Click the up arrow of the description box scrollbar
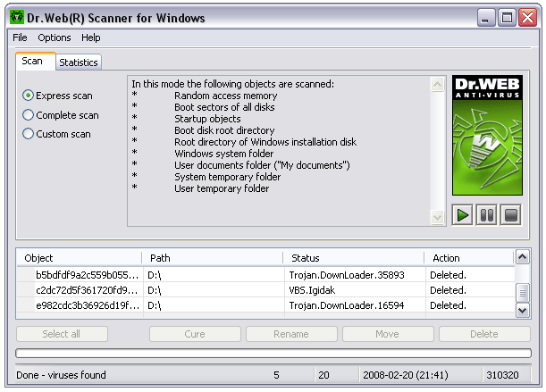The width and height of the screenshot is (546, 392). click(x=437, y=84)
